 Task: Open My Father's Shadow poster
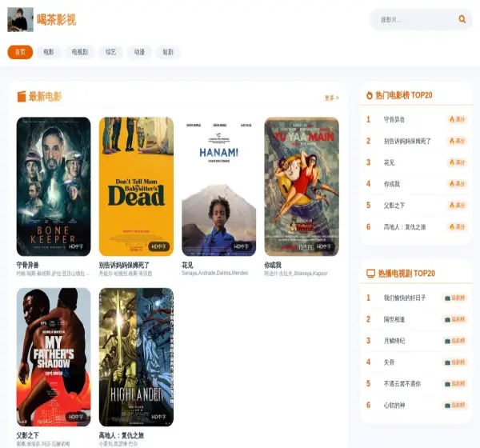pyautogui.click(x=54, y=357)
